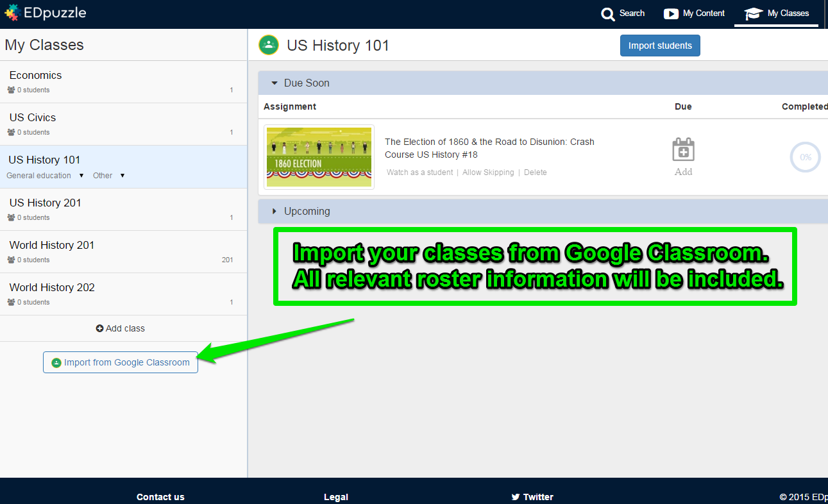The image size is (828, 504).
Task: Click Allow Skipping link
Action: (x=488, y=172)
